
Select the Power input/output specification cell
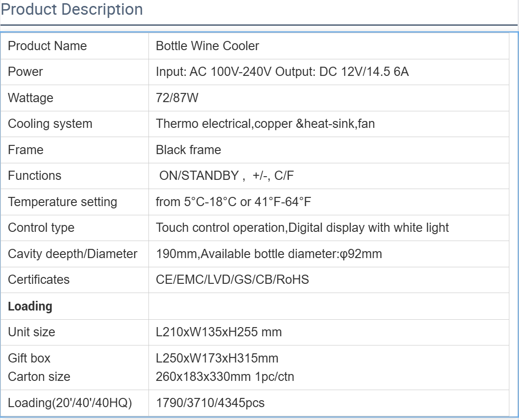tap(282, 72)
